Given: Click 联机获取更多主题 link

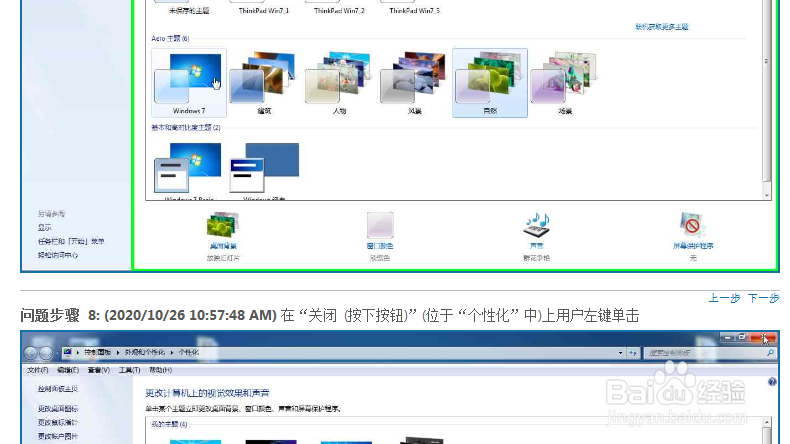Looking at the screenshot, I should pyautogui.click(x=662, y=27).
